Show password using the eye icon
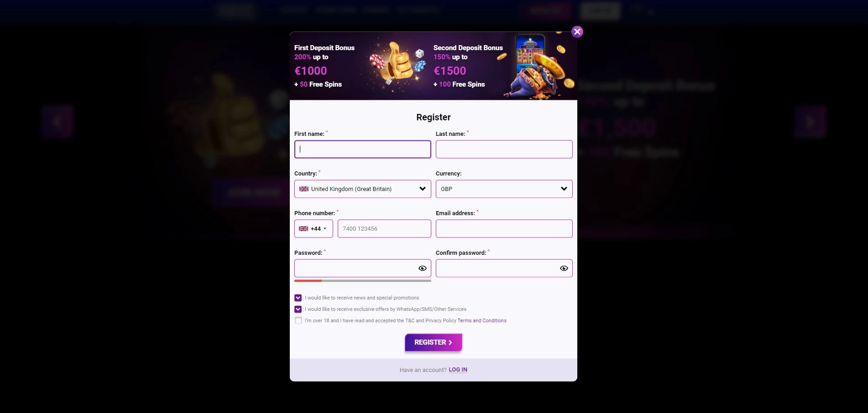The height and width of the screenshot is (413, 868). (x=423, y=268)
